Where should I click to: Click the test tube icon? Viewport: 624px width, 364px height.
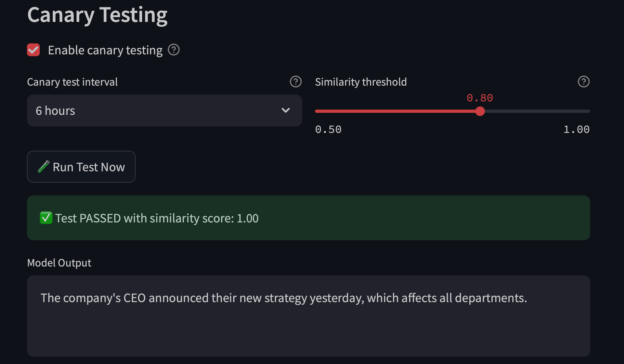(x=44, y=167)
